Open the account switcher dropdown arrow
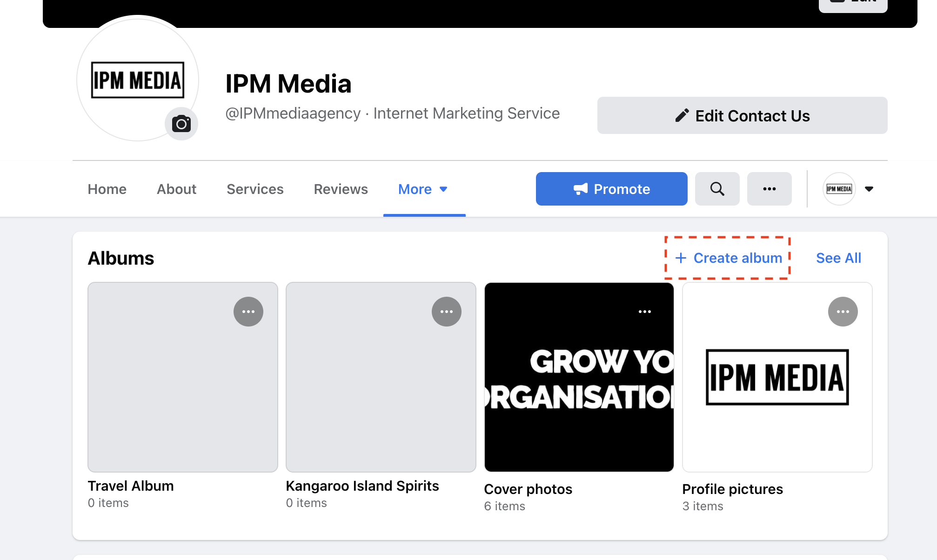Viewport: 937px width, 560px height. 869,189
